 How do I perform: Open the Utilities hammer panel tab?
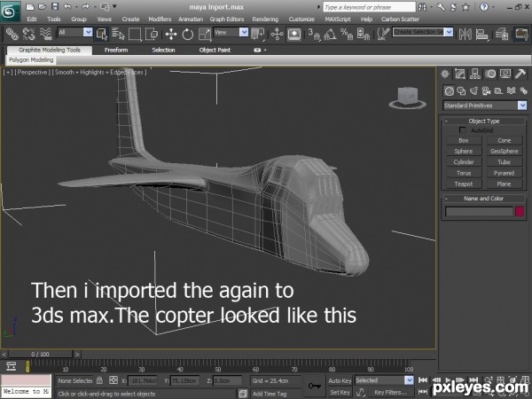click(520, 74)
